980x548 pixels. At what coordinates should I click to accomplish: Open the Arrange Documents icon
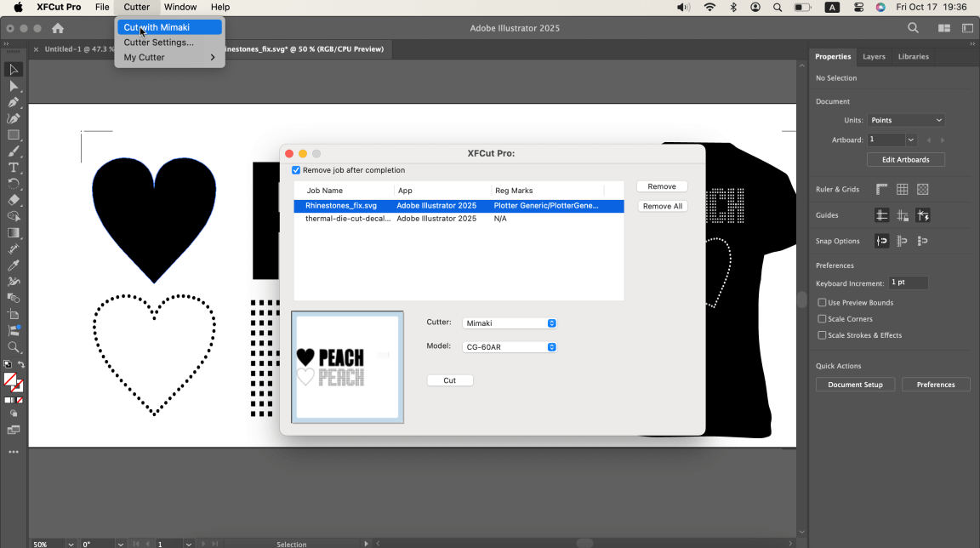click(x=943, y=28)
